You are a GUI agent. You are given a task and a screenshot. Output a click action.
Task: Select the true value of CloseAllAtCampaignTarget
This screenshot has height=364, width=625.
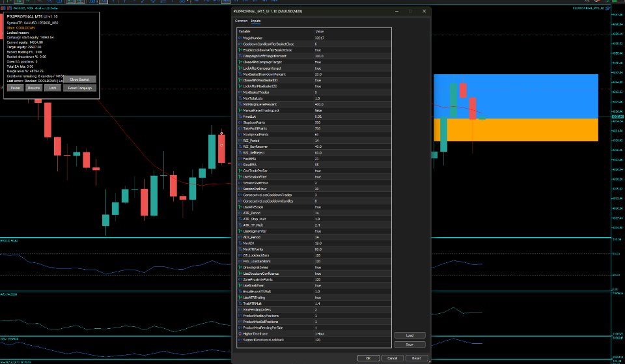(318, 63)
